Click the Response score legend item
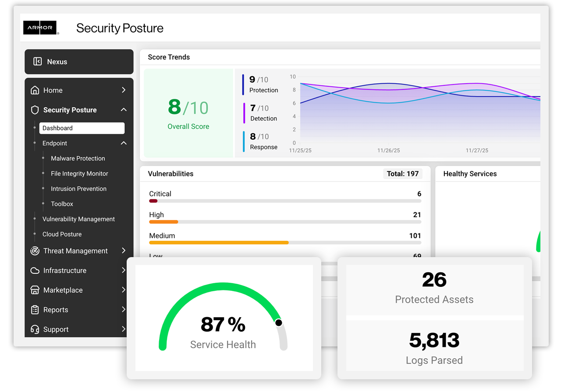 [261, 141]
